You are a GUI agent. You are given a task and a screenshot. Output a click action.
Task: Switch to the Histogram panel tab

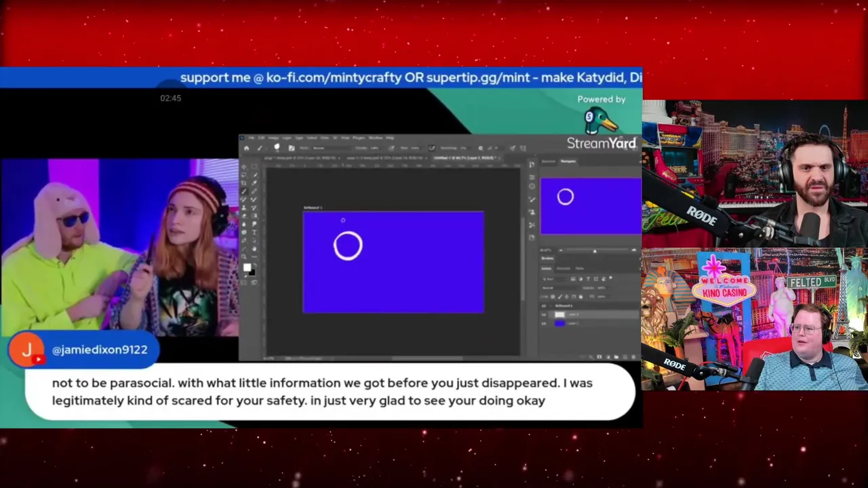pos(548,161)
